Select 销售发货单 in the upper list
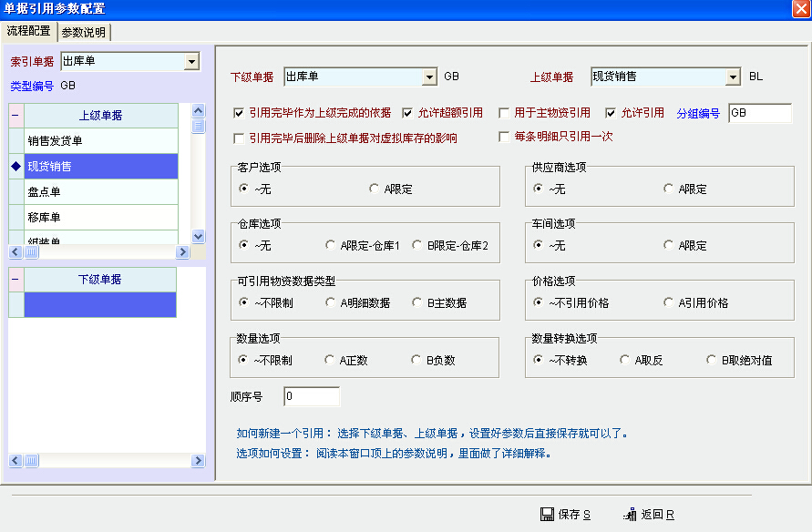812x532 pixels. 100,141
